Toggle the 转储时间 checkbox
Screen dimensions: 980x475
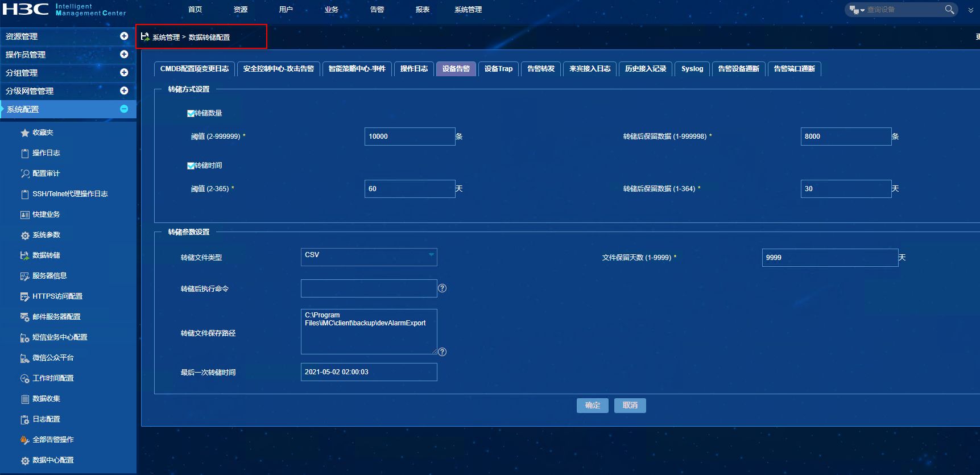[x=191, y=166]
